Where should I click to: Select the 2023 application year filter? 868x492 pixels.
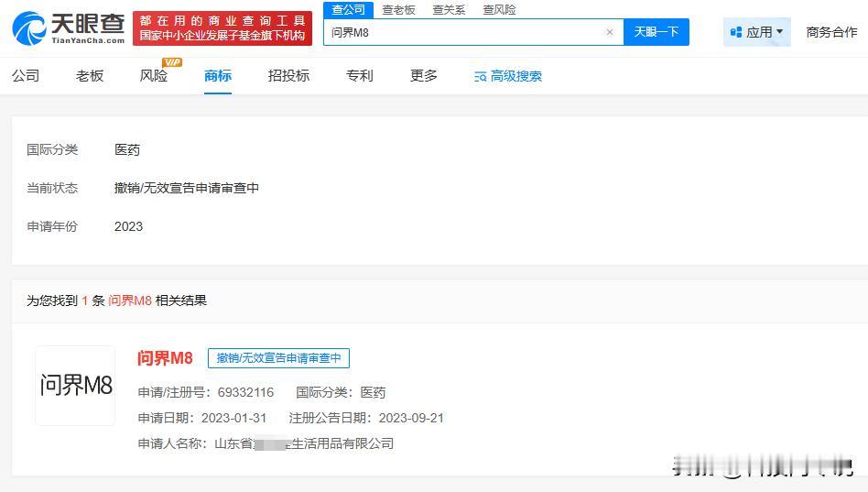128,226
